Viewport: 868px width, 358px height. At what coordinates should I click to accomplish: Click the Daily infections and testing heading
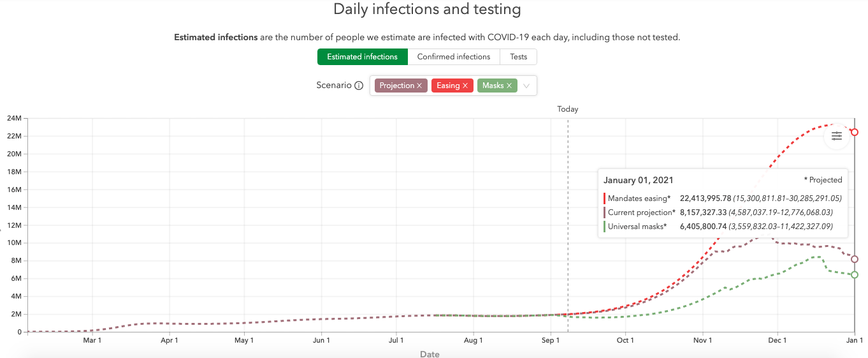coord(427,10)
